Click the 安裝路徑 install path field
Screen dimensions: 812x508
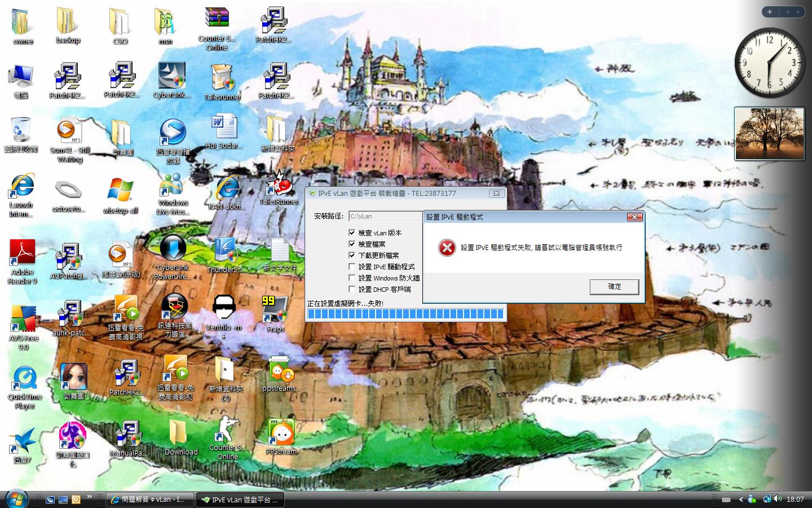click(385, 216)
